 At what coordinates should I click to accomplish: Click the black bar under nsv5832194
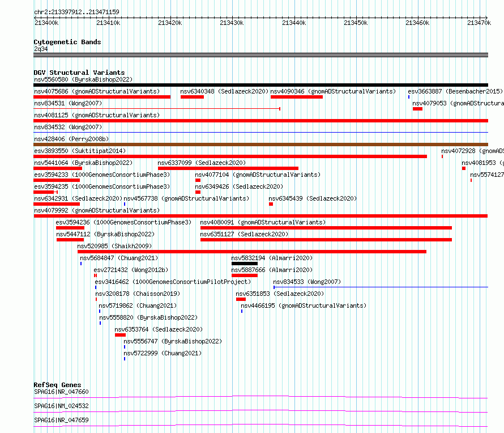(x=245, y=264)
